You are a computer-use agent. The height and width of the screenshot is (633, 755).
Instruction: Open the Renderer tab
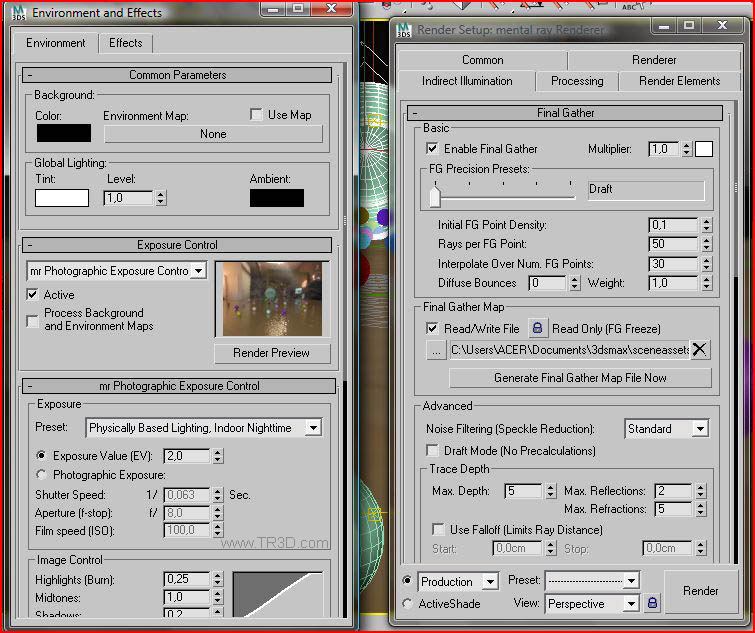tap(654, 60)
